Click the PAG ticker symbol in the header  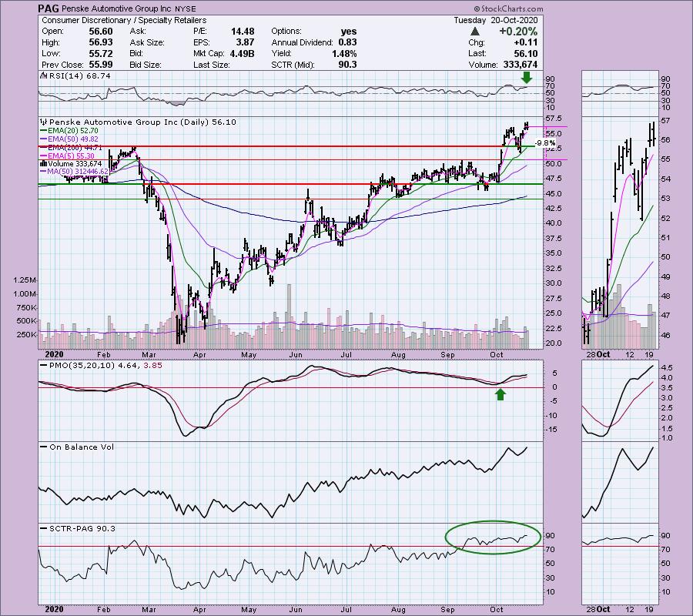(49, 8)
